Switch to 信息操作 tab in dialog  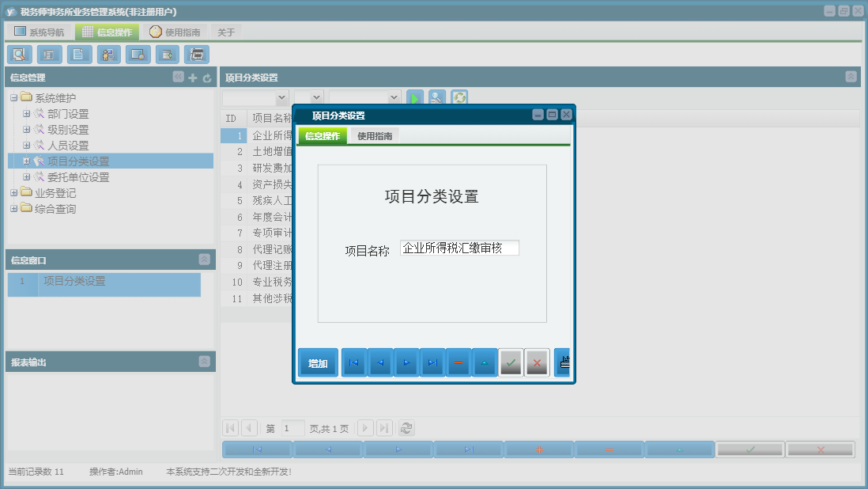[323, 135]
